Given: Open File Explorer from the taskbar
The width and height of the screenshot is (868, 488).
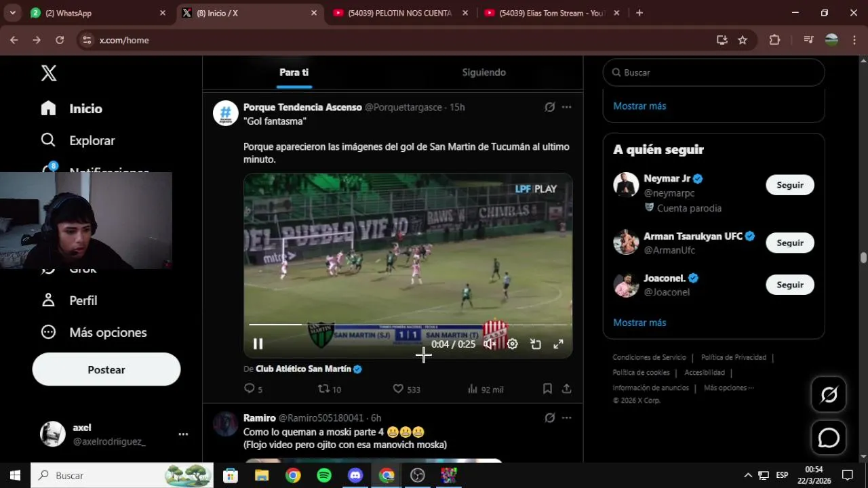Looking at the screenshot, I should pos(262,475).
